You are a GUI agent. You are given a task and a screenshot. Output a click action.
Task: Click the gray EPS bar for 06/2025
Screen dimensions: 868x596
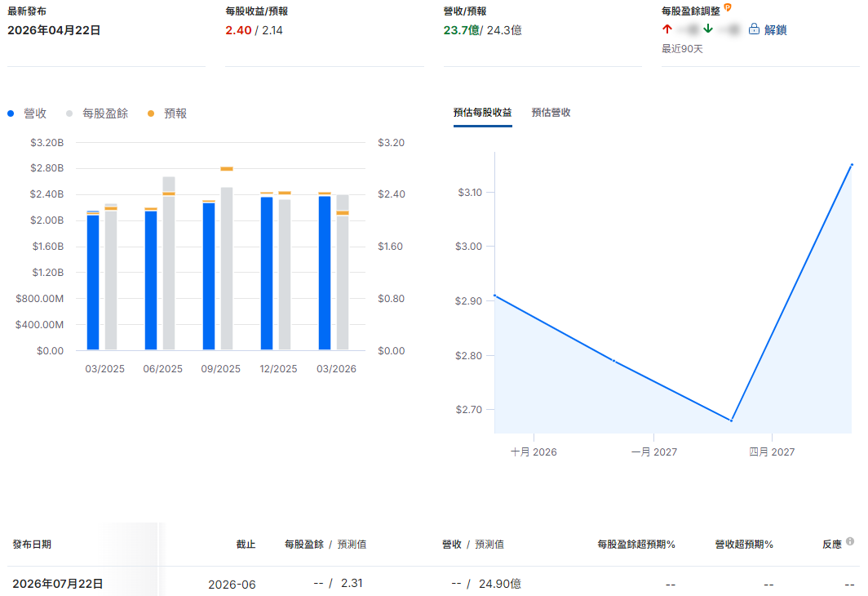(169, 263)
